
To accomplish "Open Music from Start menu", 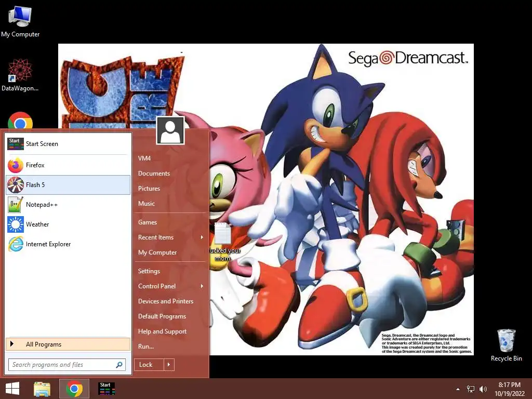I will click(x=147, y=204).
